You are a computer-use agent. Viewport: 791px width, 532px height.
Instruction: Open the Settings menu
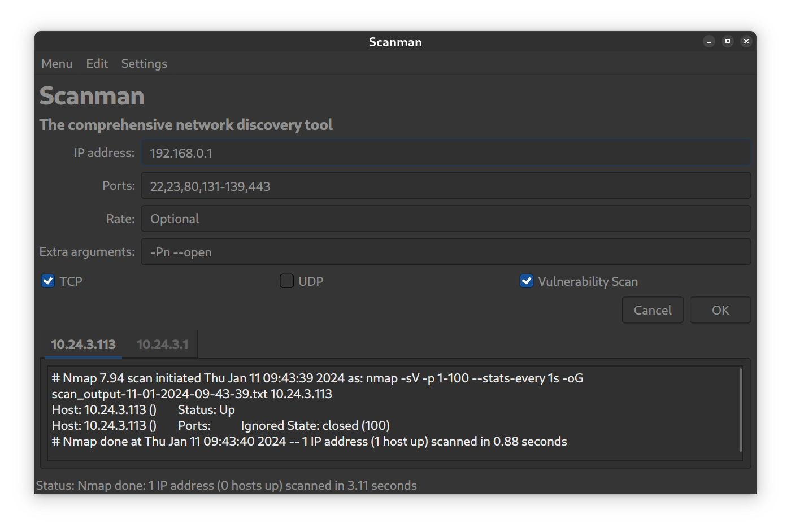(144, 64)
